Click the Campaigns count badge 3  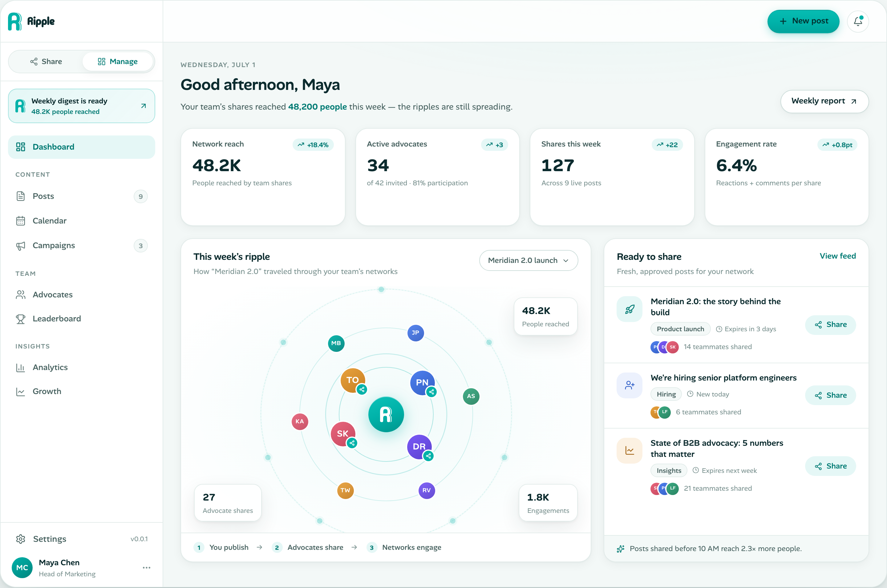pos(141,246)
